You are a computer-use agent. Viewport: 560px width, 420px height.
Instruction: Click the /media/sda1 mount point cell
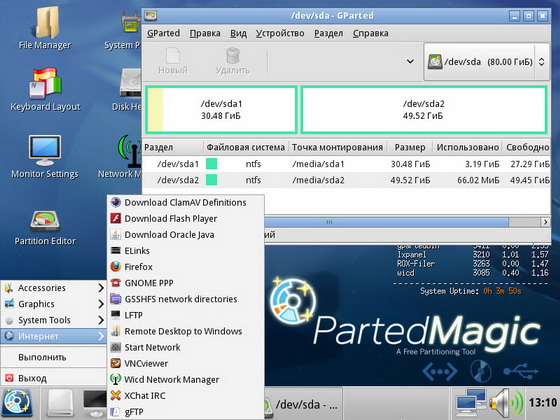tap(318, 164)
